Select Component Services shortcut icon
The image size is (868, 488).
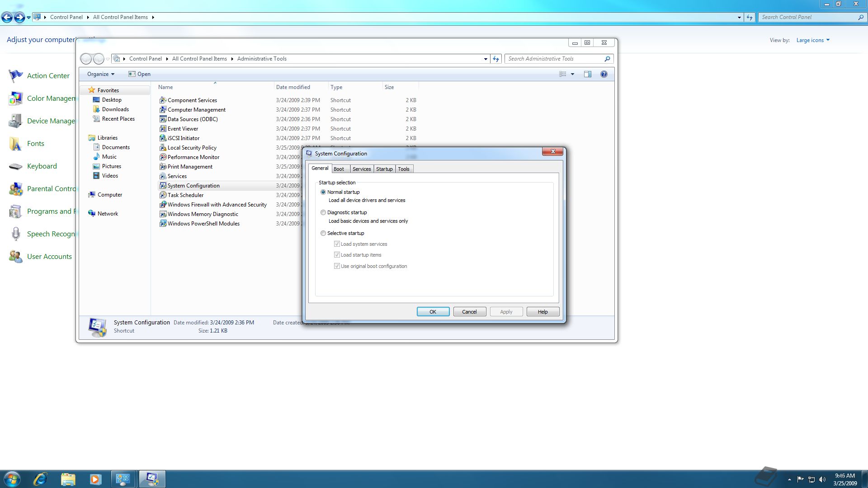(x=163, y=100)
